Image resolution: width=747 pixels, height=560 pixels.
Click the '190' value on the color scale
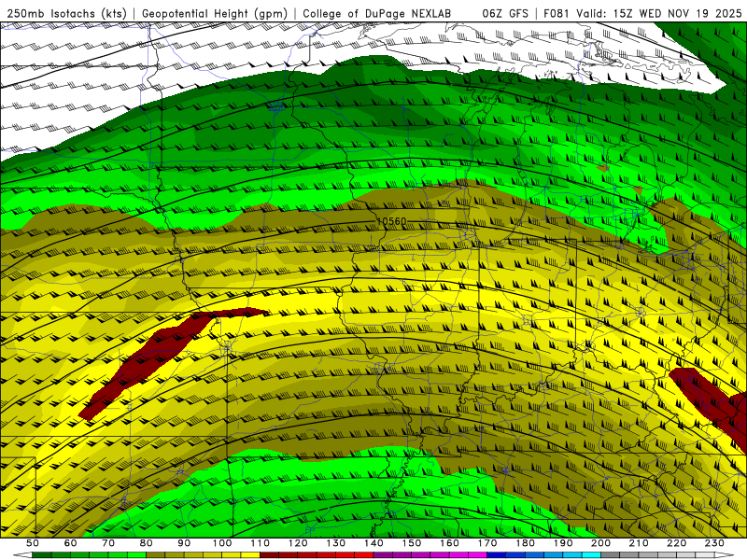563,543
